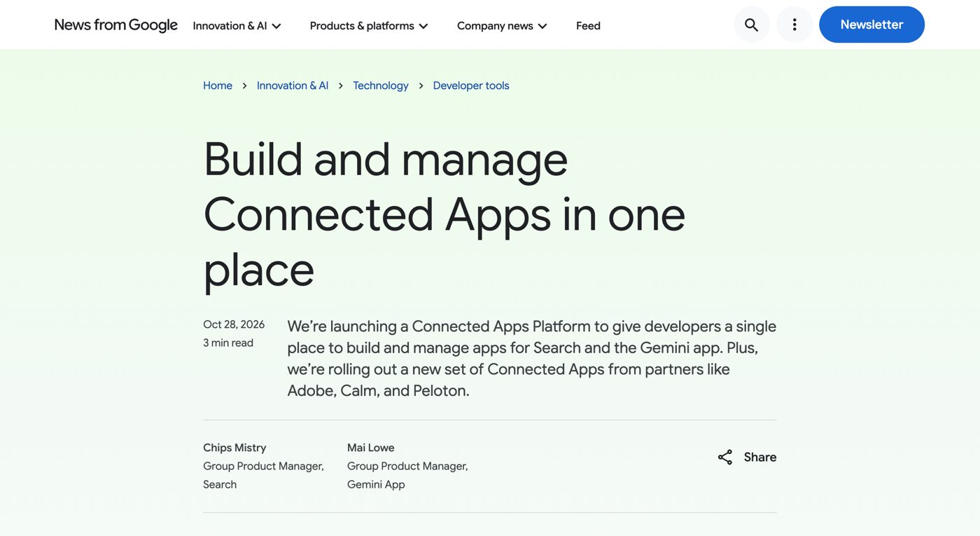
Task: Open the search magnifier icon
Action: 751,25
